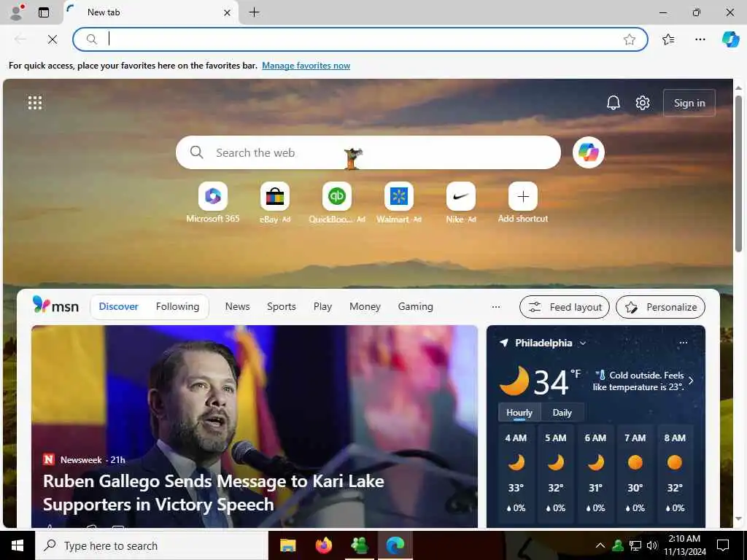Screen dimensions: 747x560
Task: Click the Feed layout button
Action: click(565, 307)
